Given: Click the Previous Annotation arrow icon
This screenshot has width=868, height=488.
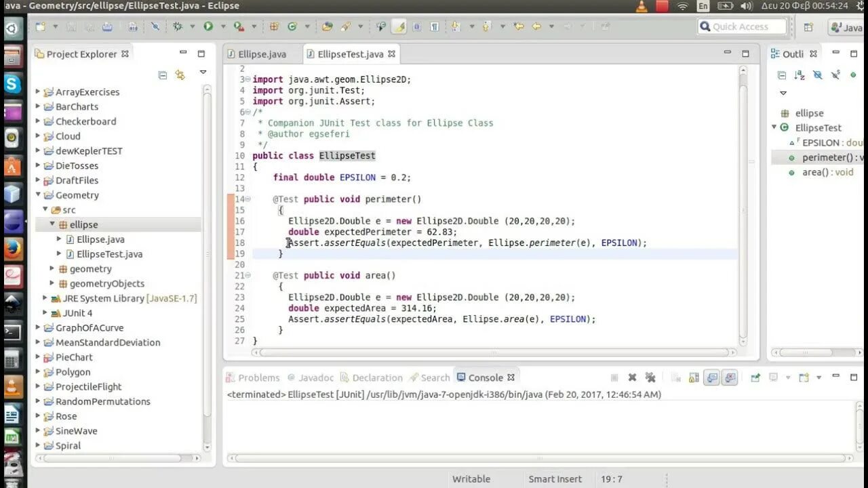Looking at the screenshot, I should coord(486,26).
